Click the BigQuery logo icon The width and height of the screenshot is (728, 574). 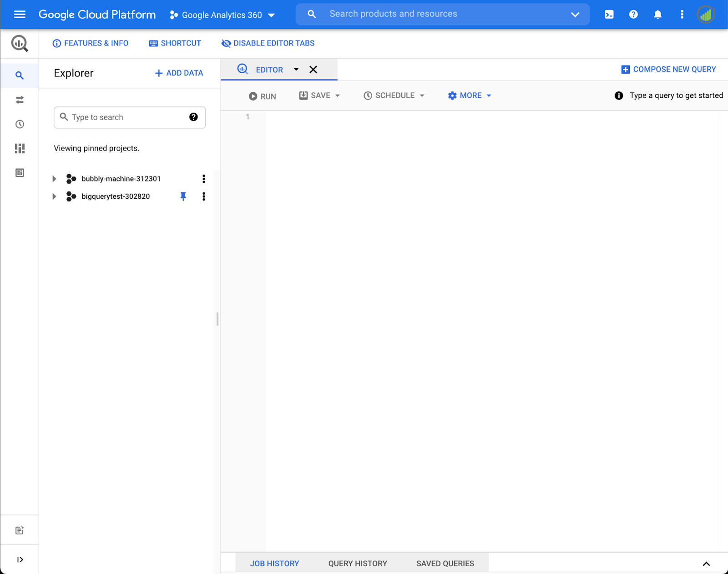[20, 44]
